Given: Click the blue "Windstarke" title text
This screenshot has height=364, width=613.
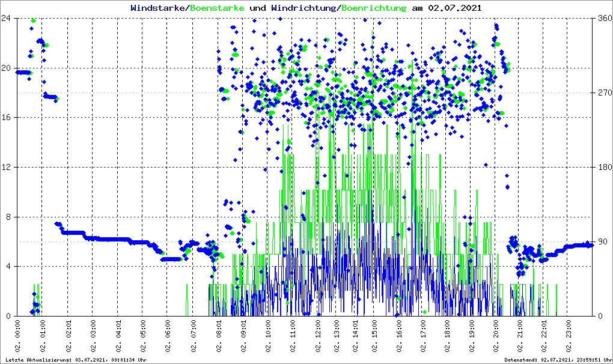Looking at the screenshot, I should (159, 8).
